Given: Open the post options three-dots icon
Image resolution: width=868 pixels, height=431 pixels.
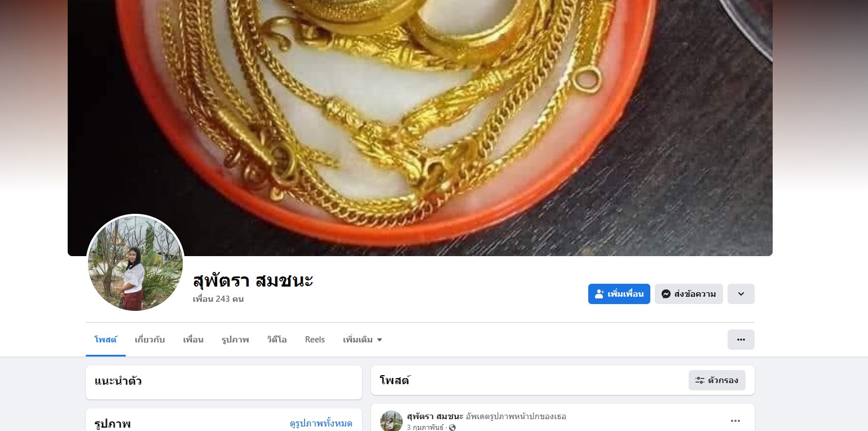Looking at the screenshot, I should 735,421.
